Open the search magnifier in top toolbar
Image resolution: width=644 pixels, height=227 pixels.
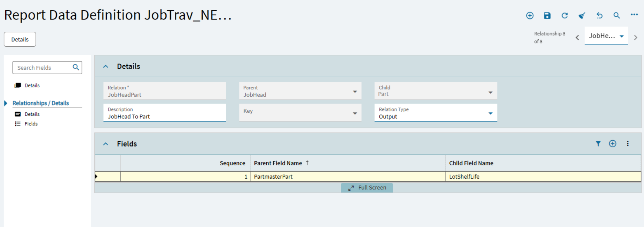tap(616, 15)
